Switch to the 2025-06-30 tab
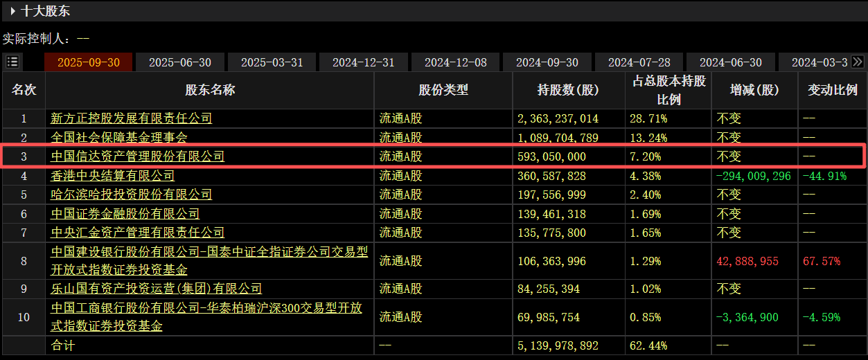Viewport: 868px width, 360px height. 180,62
